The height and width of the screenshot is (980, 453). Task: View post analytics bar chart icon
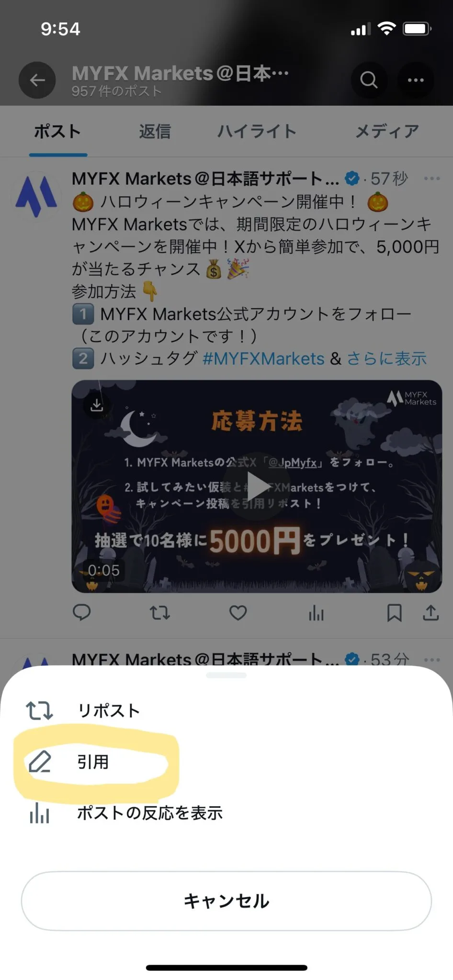point(316,612)
